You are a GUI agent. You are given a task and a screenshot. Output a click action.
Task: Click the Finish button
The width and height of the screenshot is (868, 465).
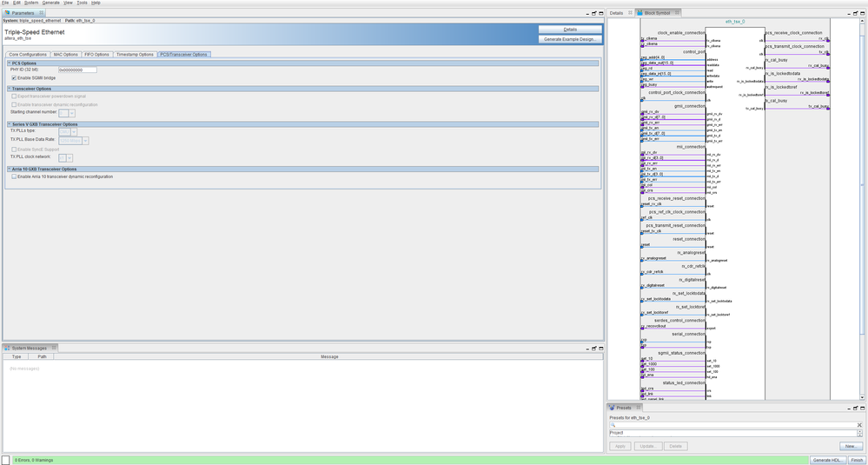pyautogui.click(x=857, y=460)
